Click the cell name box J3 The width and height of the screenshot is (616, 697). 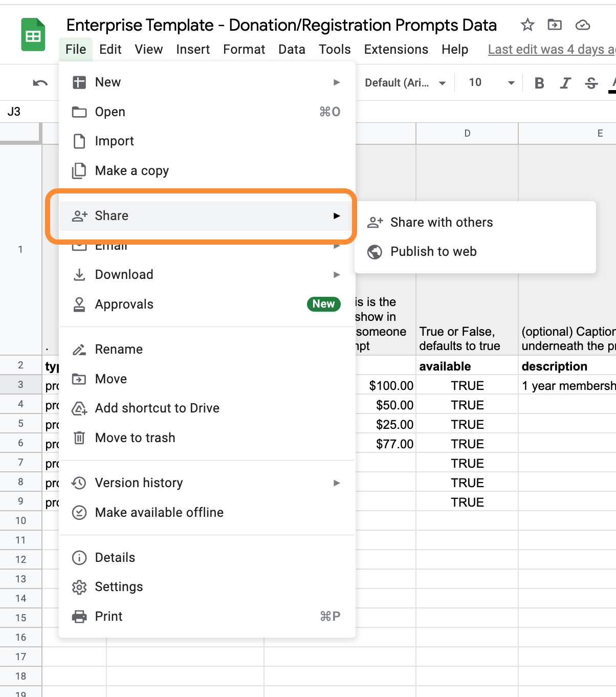(29, 112)
